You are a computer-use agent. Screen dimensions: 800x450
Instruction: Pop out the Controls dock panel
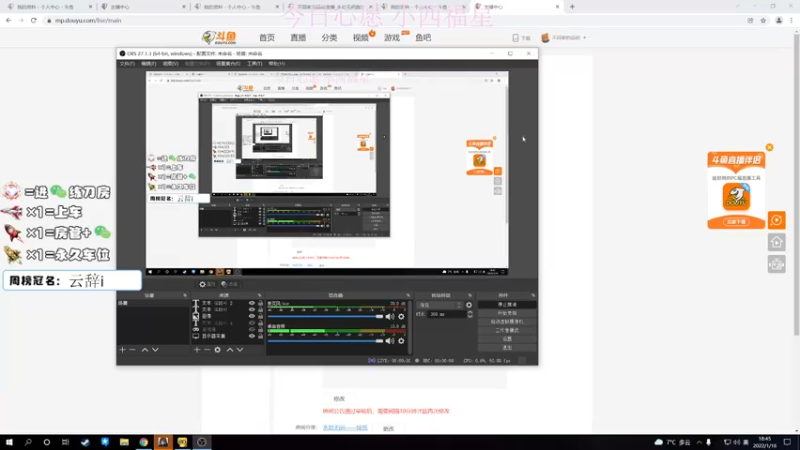[x=533, y=295]
